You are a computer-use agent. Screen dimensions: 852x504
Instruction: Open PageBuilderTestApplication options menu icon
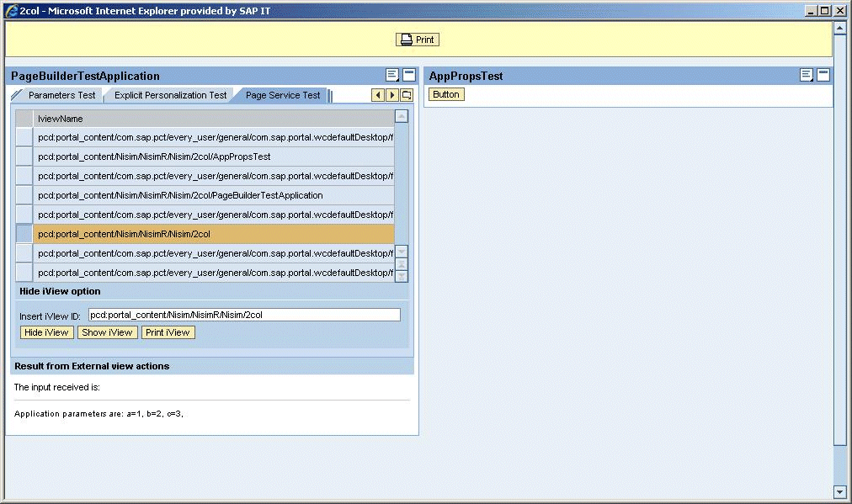point(392,76)
